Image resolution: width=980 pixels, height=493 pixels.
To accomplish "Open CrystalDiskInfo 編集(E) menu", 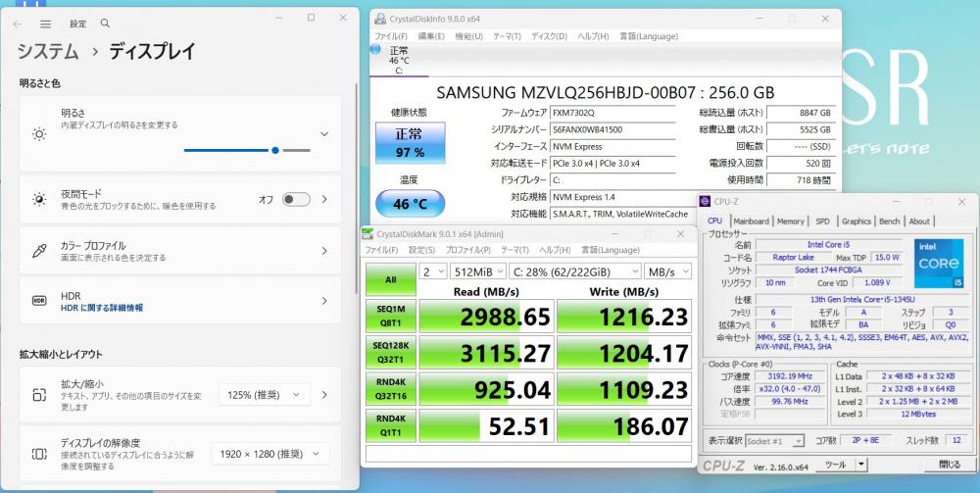I will click(431, 36).
